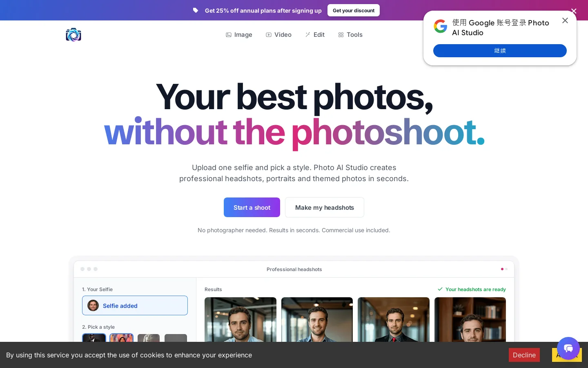Open the chat support bubble
This screenshot has width=588, height=368.
point(568,348)
